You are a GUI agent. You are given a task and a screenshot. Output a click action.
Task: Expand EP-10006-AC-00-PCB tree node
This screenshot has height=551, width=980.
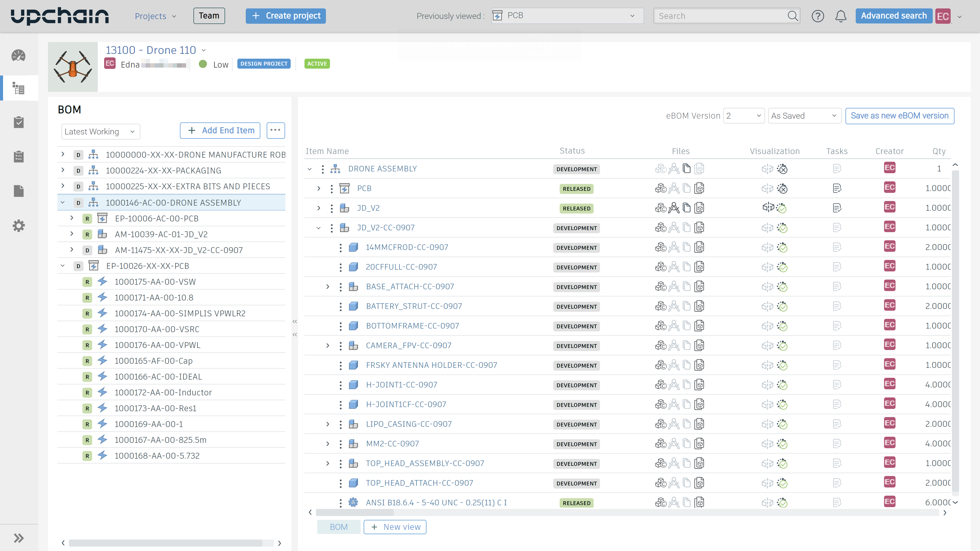tap(71, 218)
